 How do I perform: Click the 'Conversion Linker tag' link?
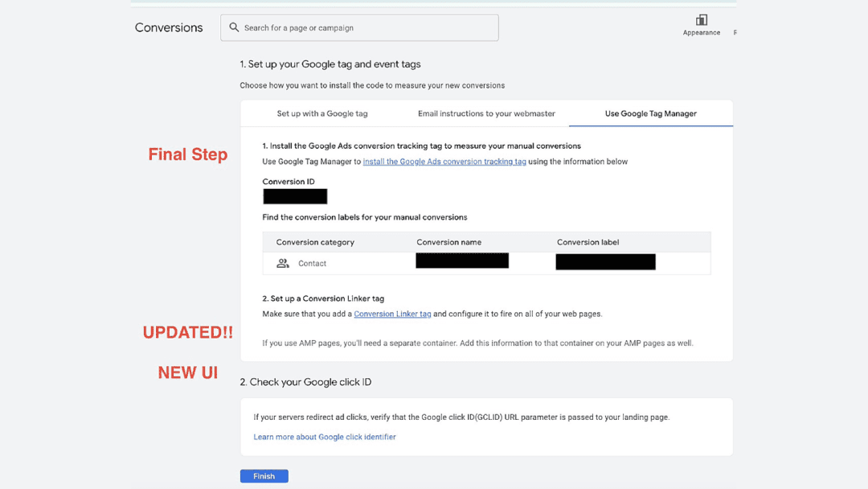(392, 314)
